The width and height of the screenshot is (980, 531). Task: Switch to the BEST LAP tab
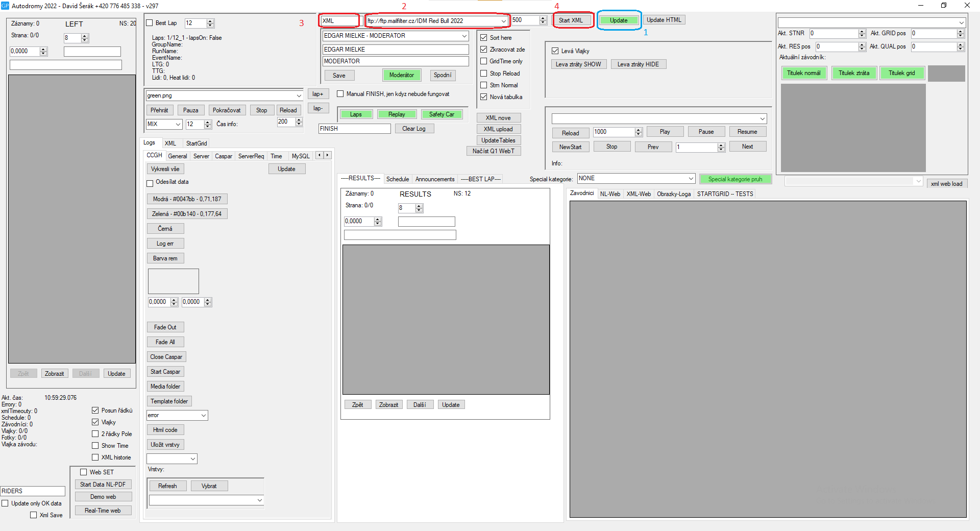coord(481,179)
